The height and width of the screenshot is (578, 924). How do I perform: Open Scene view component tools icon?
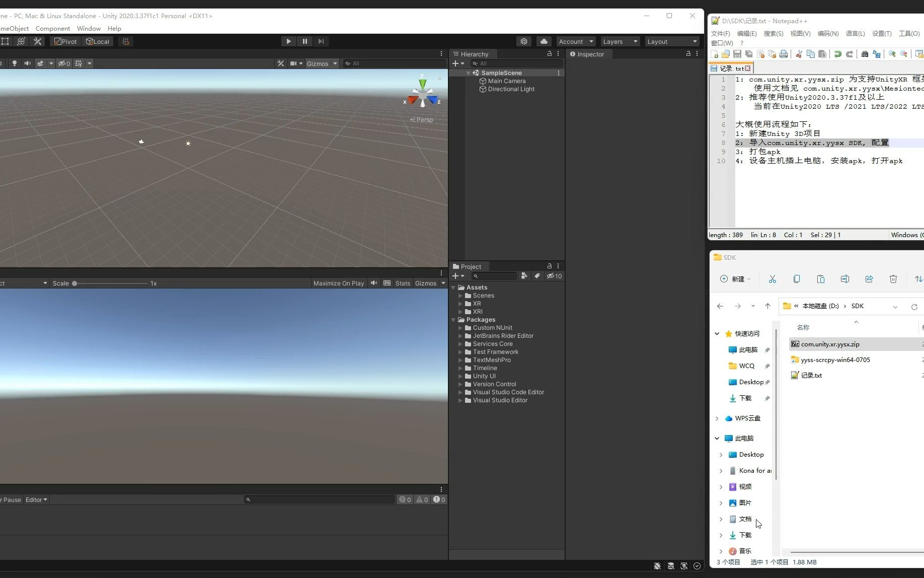[x=281, y=63]
